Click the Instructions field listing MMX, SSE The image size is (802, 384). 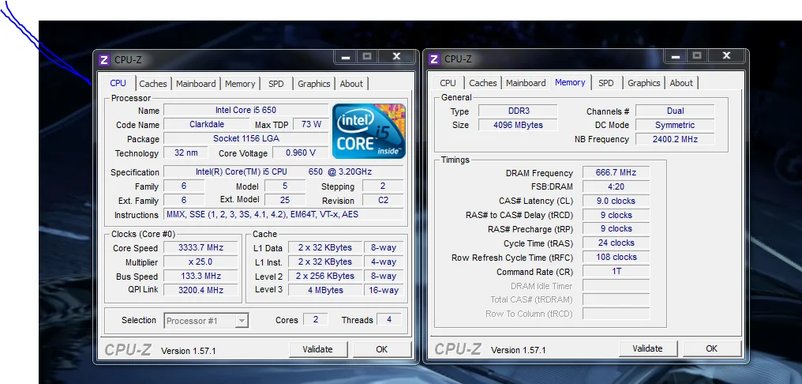point(283,215)
